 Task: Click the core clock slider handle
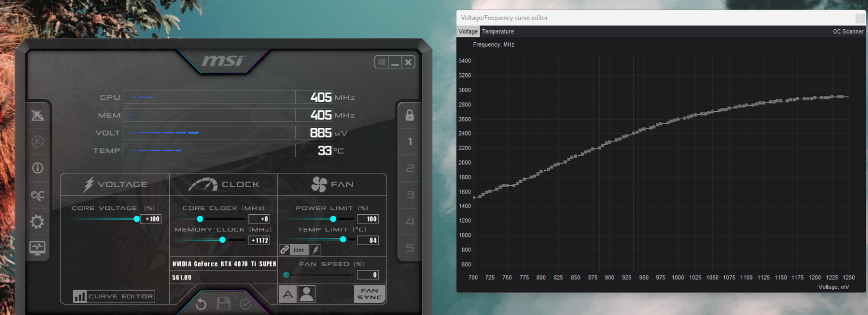click(200, 218)
